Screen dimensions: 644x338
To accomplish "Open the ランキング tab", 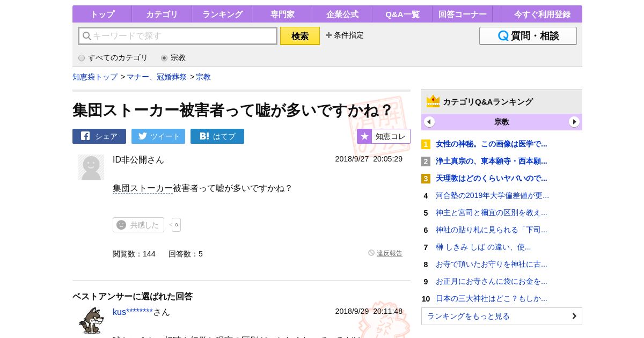I will [x=222, y=14].
